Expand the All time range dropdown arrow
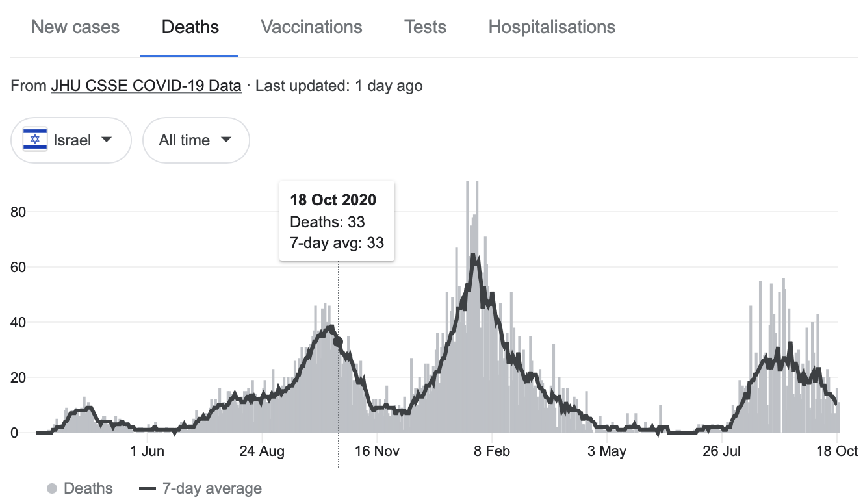The image size is (863, 504). click(226, 140)
